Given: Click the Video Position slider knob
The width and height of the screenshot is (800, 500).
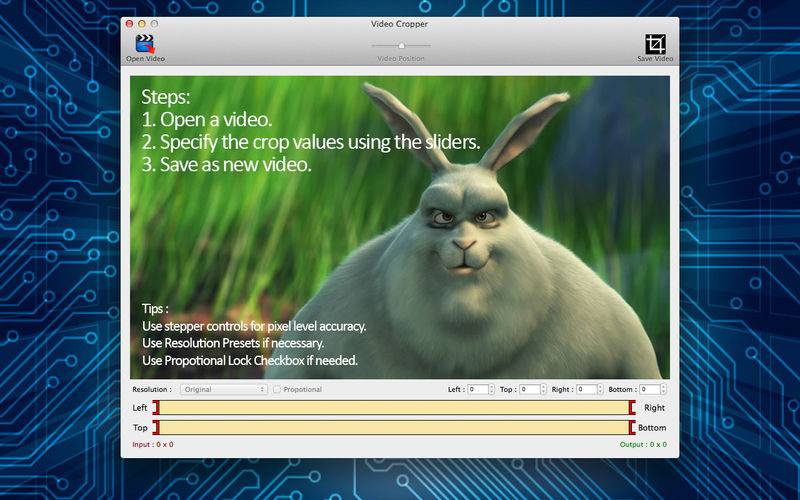Looking at the screenshot, I should [x=401, y=45].
